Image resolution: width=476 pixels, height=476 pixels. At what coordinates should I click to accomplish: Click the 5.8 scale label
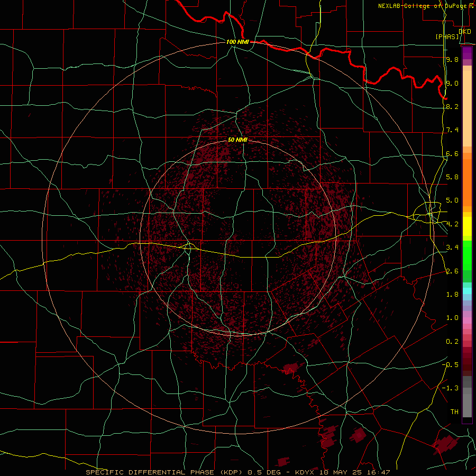pos(452,177)
